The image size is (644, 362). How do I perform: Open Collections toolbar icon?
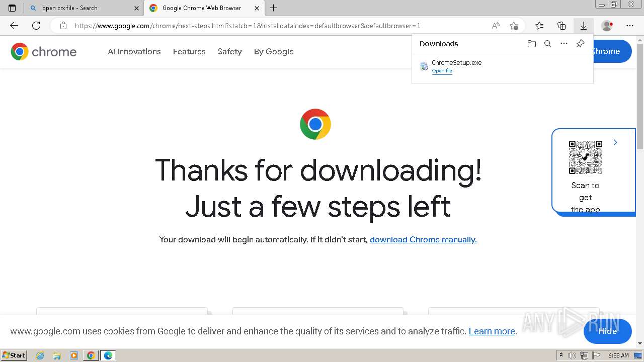[x=561, y=26]
